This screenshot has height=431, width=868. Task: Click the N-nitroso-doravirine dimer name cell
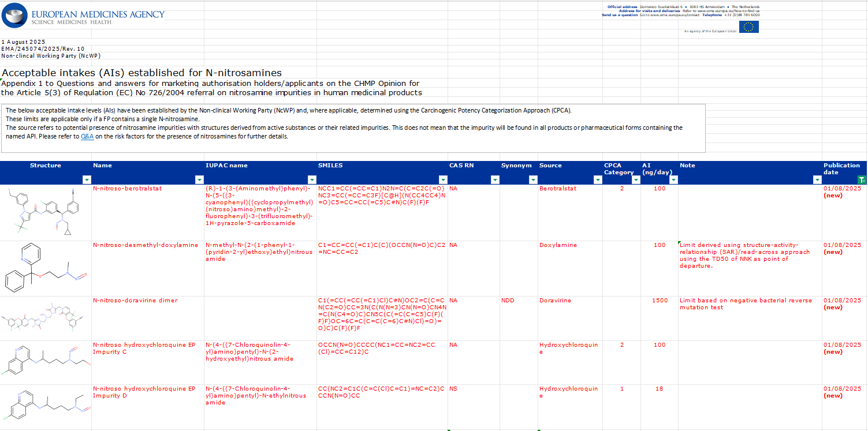click(x=148, y=318)
